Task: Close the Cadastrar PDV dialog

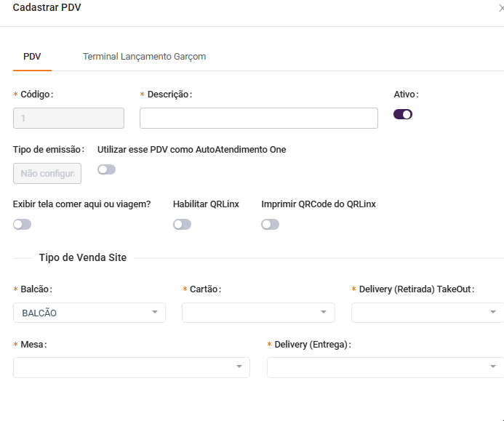Action: (501, 8)
